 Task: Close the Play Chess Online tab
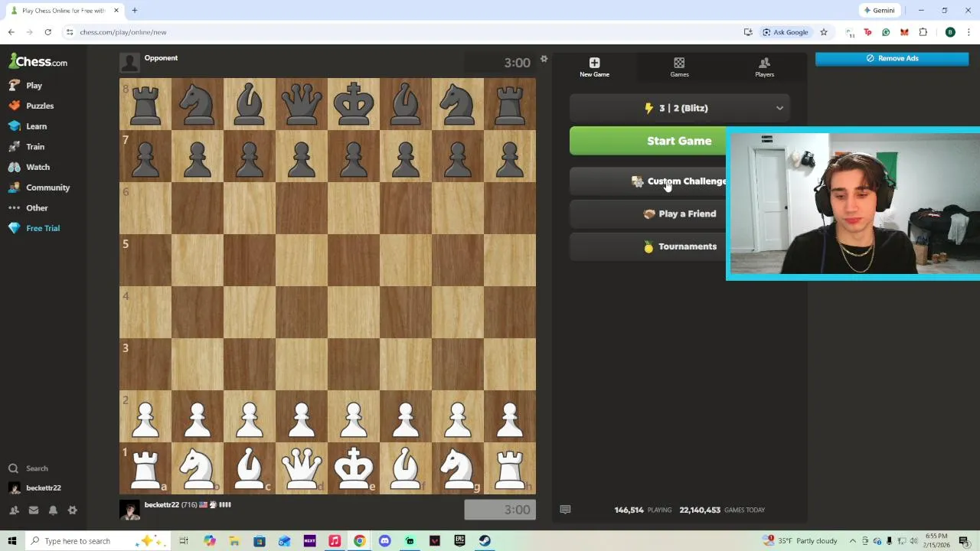pos(116,11)
